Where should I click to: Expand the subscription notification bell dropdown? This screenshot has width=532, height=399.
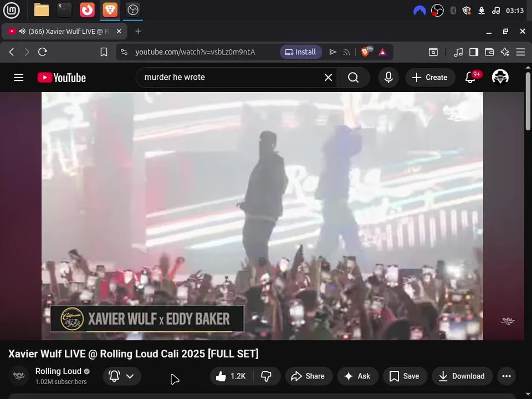point(122,376)
